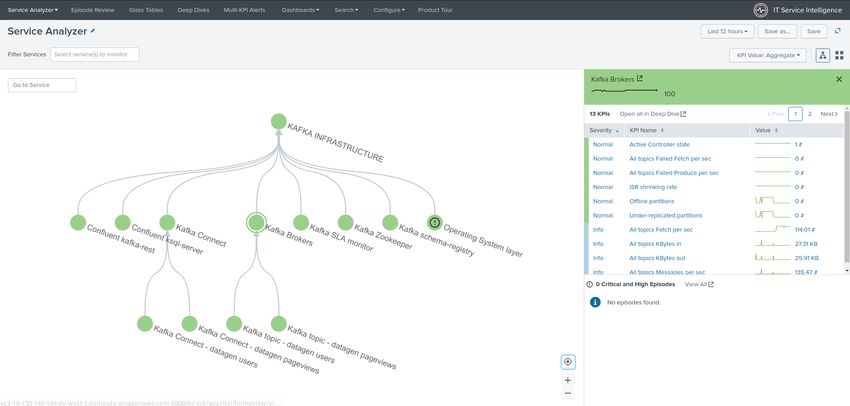Go to the Next KPI page
The height and width of the screenshot is (406, 850).
829,114
